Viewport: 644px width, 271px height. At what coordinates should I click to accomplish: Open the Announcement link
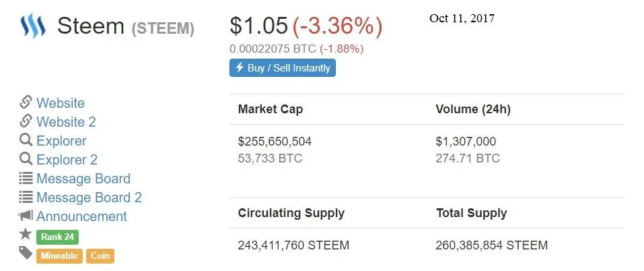point(81,216)
